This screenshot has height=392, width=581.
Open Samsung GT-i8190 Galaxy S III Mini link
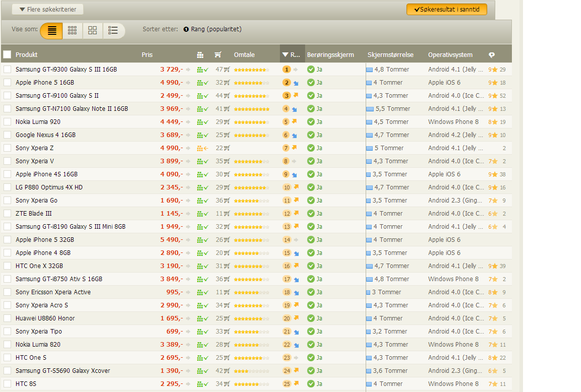[x=71, y=227]
